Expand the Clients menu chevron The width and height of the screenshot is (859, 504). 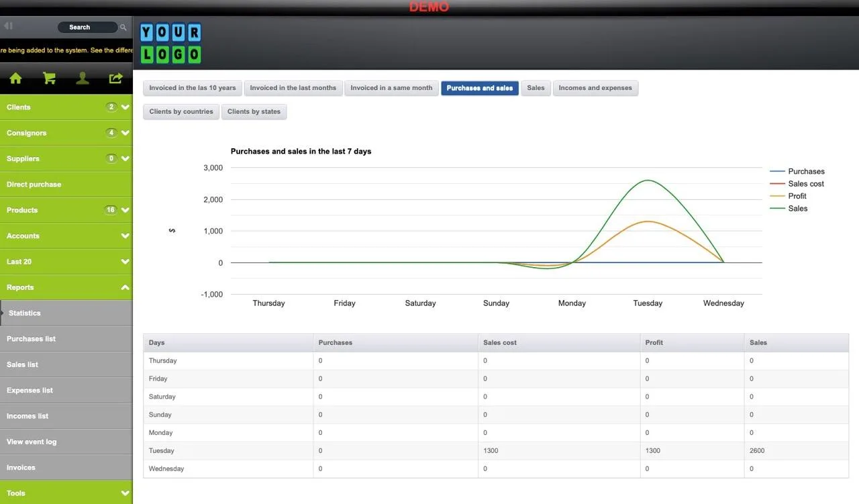[x=125, y=107]
